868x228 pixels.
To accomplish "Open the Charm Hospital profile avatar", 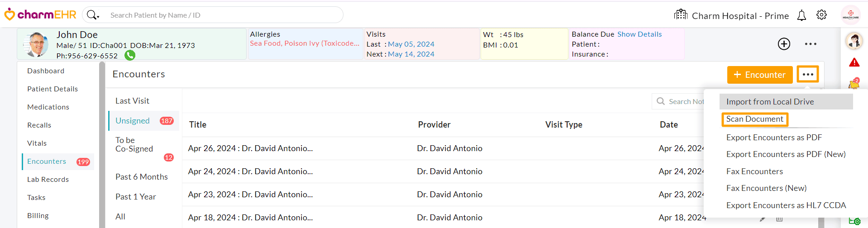I will click(x=850, y=15).
